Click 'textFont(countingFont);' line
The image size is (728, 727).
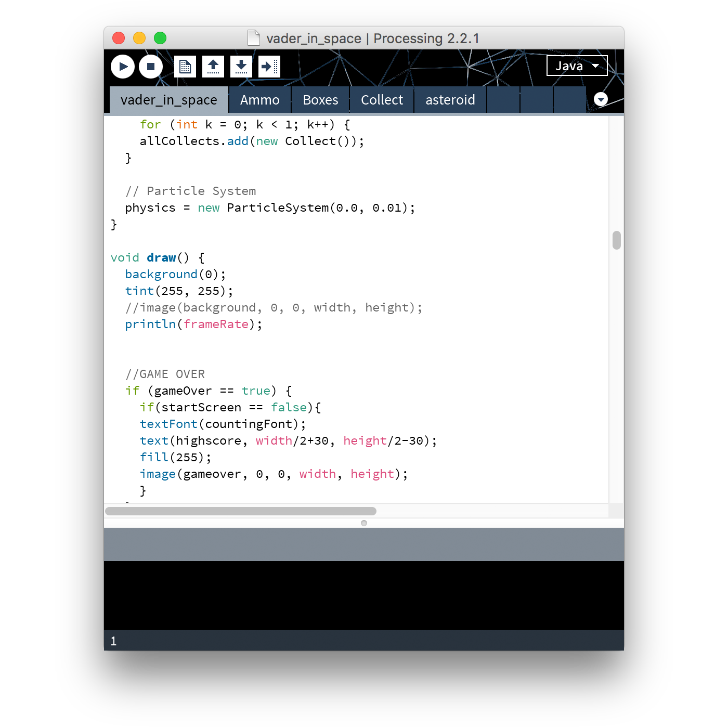223,424
